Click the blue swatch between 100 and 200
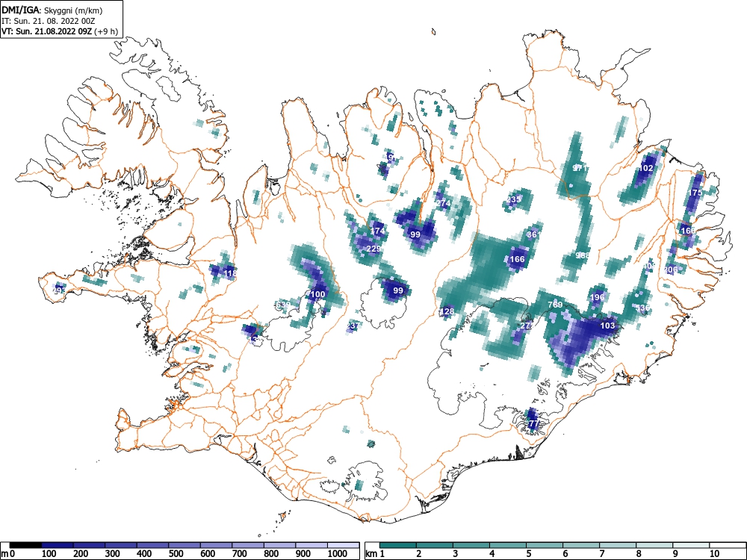Image resolution: width=747 pixels, height=560 pixels. [58, 545]
